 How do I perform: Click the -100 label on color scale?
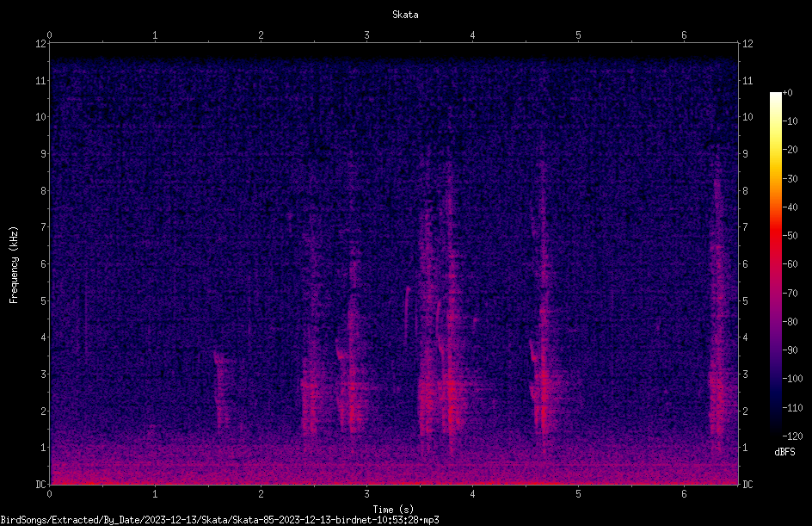coord(792,378)
